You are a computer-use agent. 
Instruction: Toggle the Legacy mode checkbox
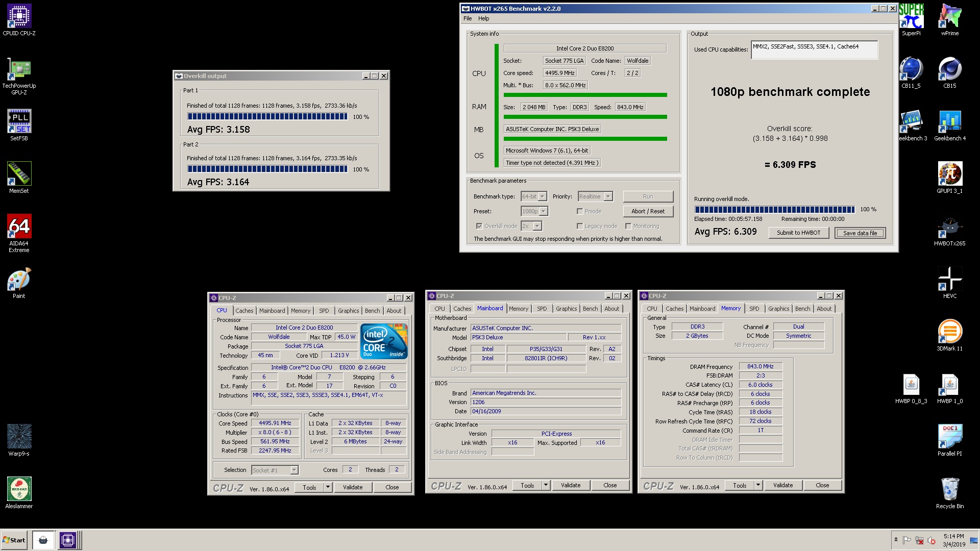point(580,226)
